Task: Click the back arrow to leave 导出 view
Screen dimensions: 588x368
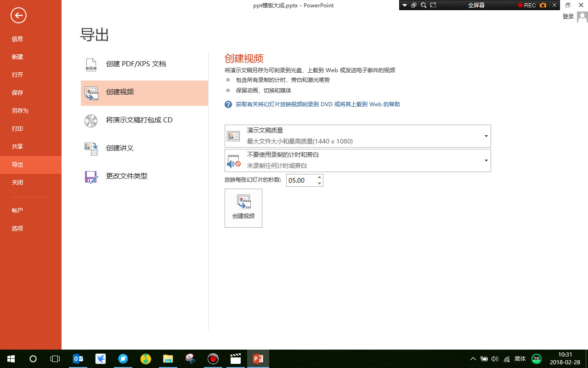Action: pyautogui.click(x=18, y=15)
